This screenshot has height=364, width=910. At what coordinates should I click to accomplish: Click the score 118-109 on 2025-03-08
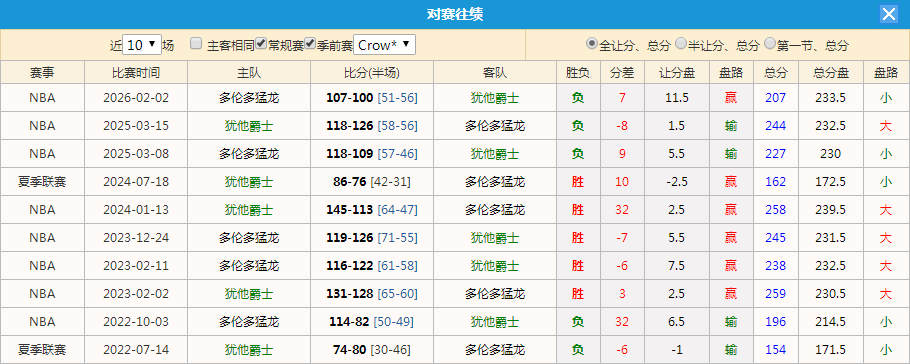point(350,154)
